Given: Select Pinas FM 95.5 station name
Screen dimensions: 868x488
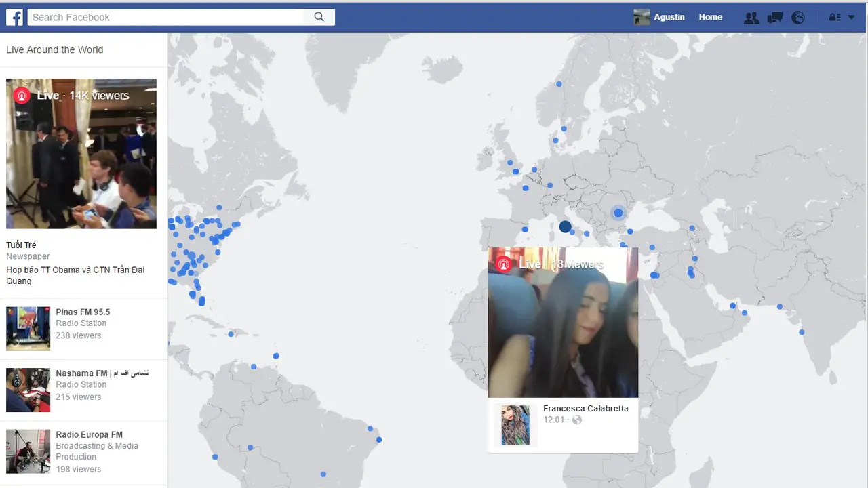Looking at the screenshot, I should point(83,312).
